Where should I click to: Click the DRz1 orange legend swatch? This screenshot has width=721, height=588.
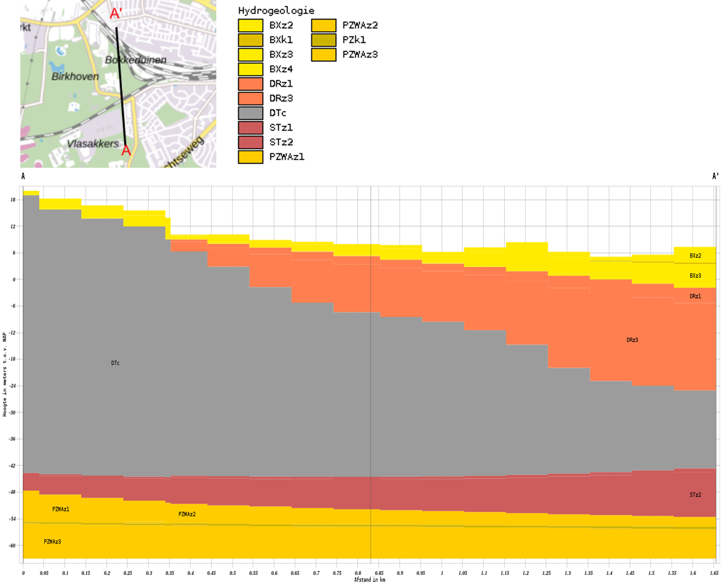[251, 84]
